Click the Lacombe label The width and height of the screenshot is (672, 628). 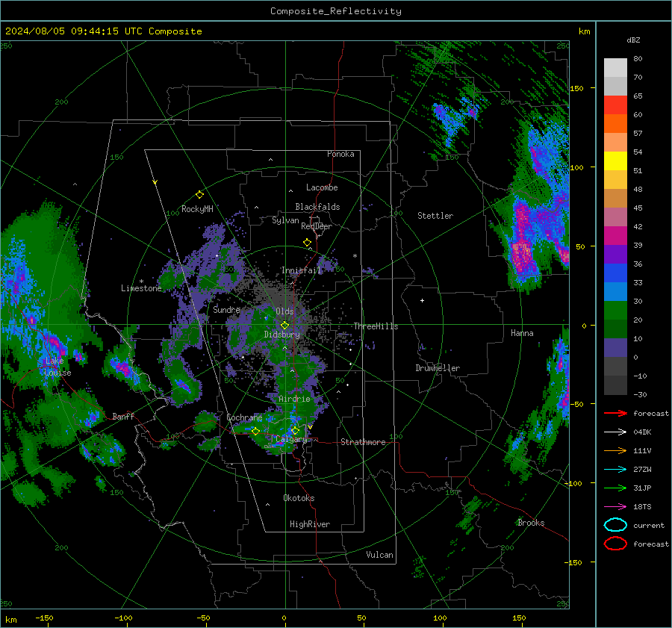tap(322, 187)
